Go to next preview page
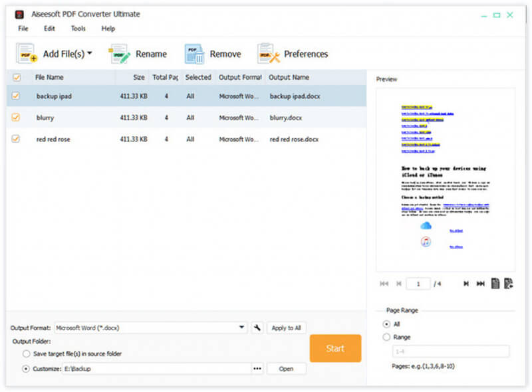This screenshot has height=392, width=532. pyautogui.click(x=466, y=284)
